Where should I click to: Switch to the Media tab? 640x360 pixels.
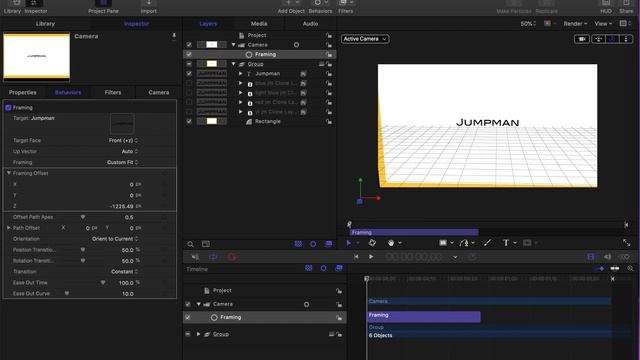tap(259, 24)
